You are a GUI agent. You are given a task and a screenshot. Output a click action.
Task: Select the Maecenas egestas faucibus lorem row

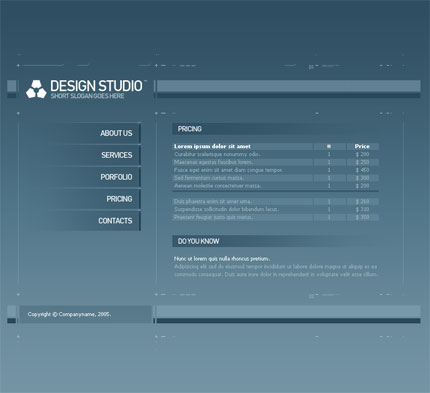pos(276,162)
